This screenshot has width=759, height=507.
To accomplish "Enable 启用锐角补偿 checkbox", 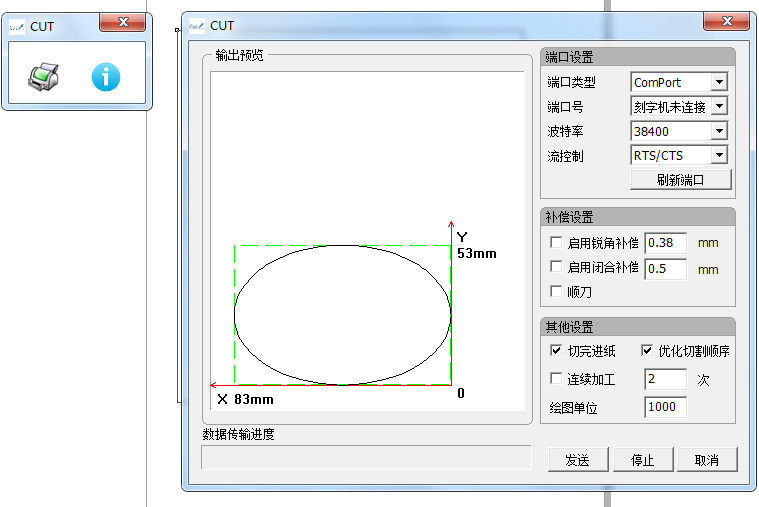I will (556, 242).
